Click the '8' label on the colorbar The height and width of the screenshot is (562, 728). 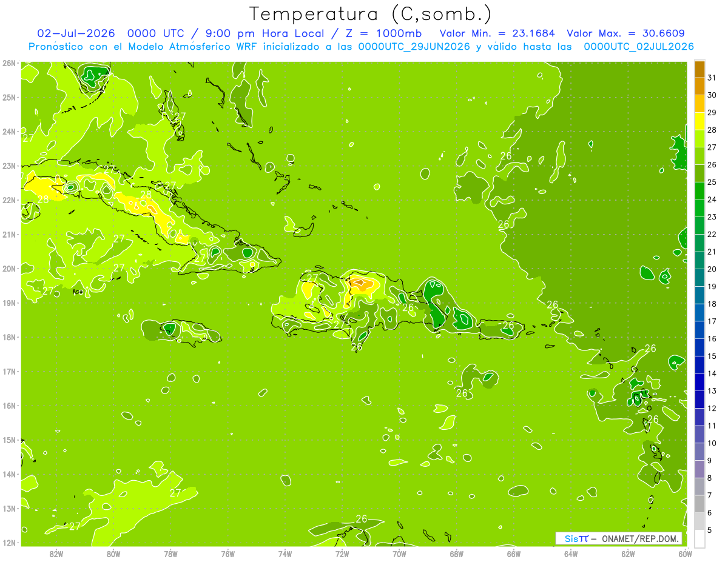pyautogui.click(x=709, y=478)
